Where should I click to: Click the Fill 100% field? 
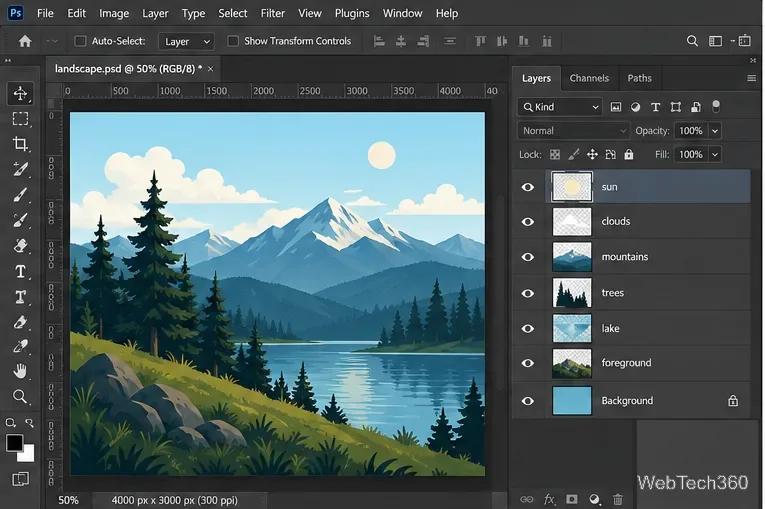[691, 155]
